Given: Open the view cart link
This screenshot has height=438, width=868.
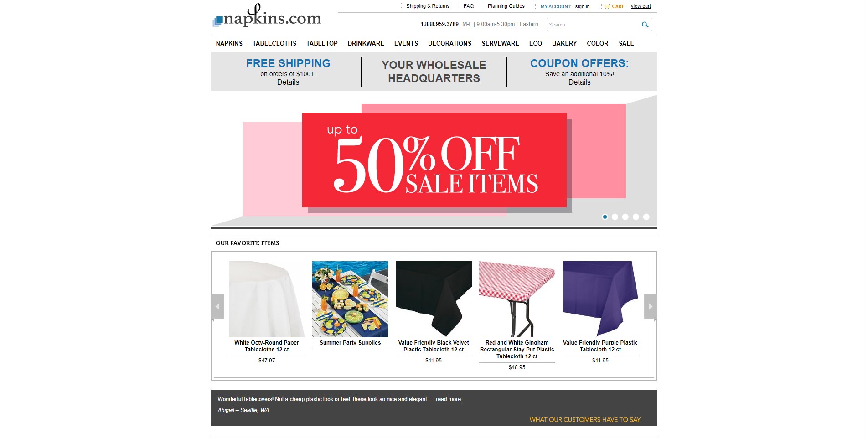Looking at the screenshot, I should coord(641,6).
